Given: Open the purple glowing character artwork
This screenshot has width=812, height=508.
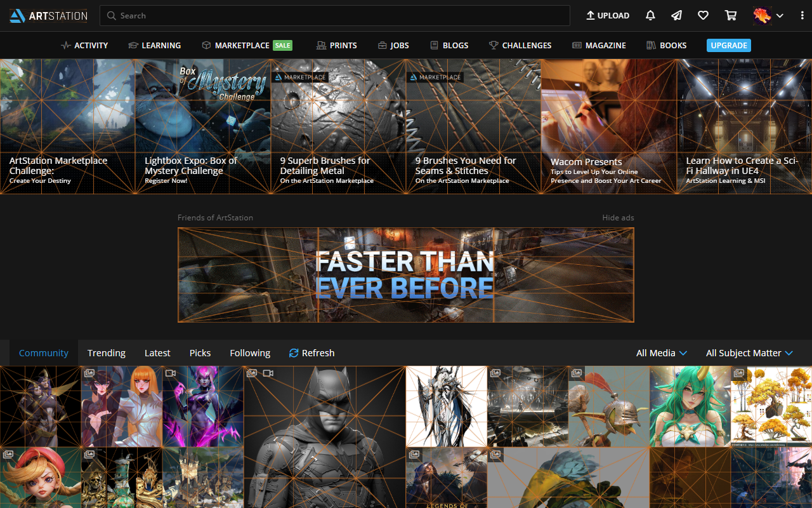Looking at the screenshot, I should point(203,406).
